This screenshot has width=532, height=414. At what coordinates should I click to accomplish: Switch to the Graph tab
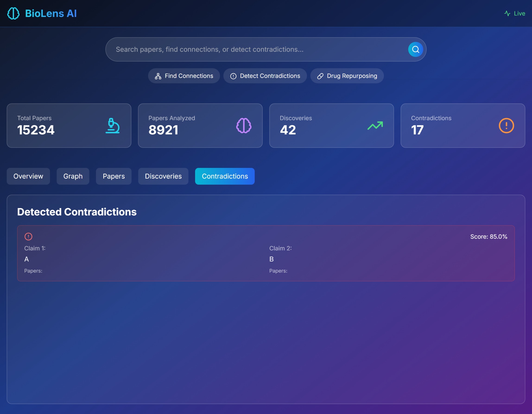click(73, 176)
